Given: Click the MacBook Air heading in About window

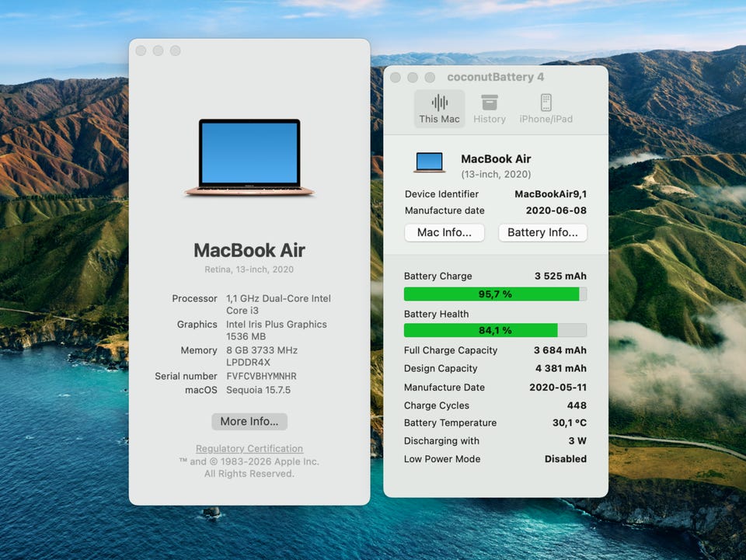Looking at the screenshot, I should tap(249, 250).
